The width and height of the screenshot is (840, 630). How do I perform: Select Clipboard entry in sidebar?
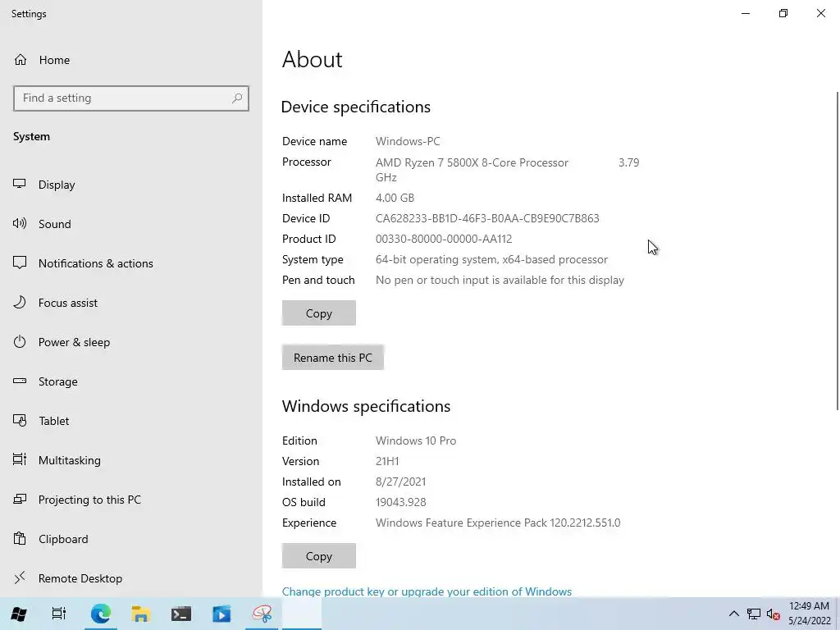coord(63,539)
